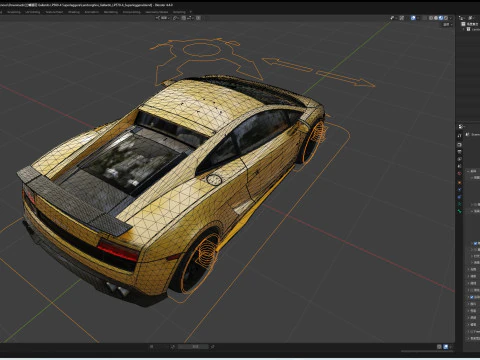Select the orange rear wheel rig control
The image size is (480, 360).
pos(207,255)
